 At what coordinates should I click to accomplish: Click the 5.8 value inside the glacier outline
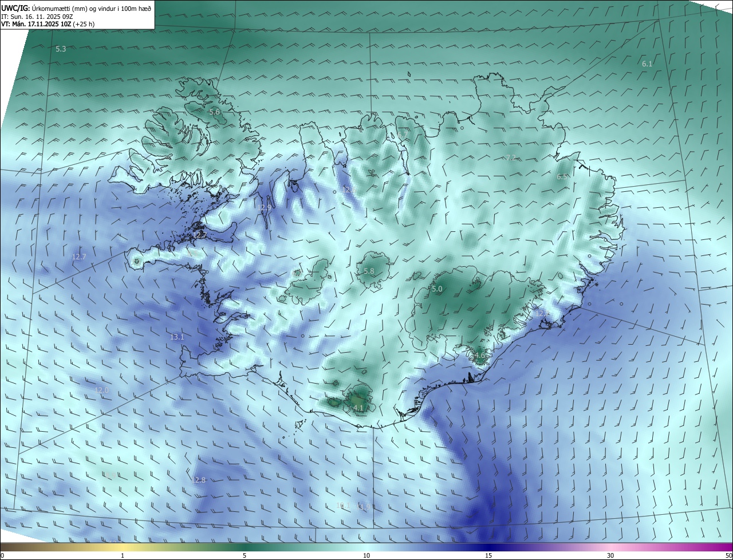[369, 271]
